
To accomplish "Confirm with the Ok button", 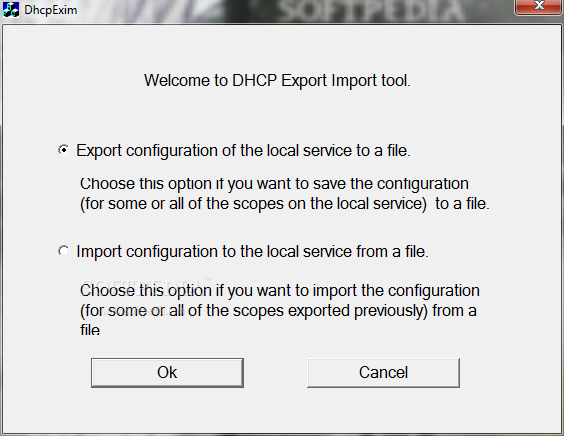I will 167,373.
